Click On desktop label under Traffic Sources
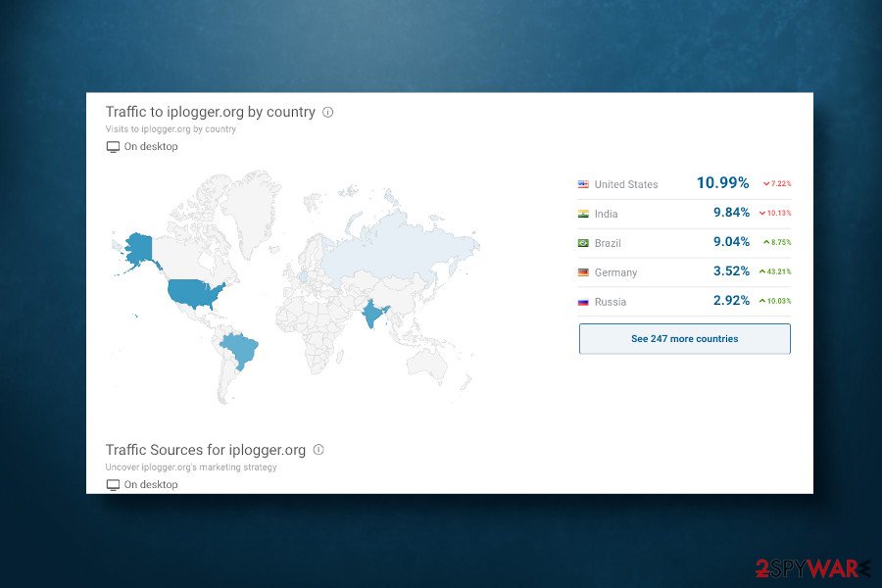The image size is (882, 588). [151, 485]
